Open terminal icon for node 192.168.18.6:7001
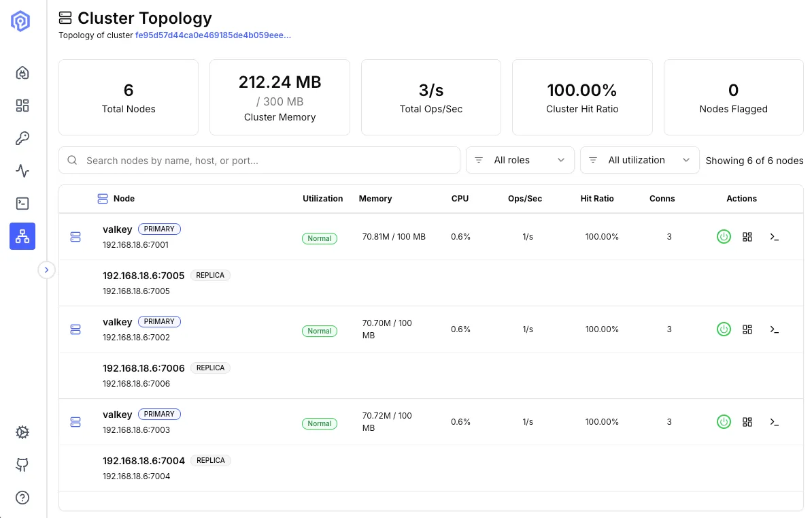The height and width of the screenshot is (518, 812). pos(774,237)
